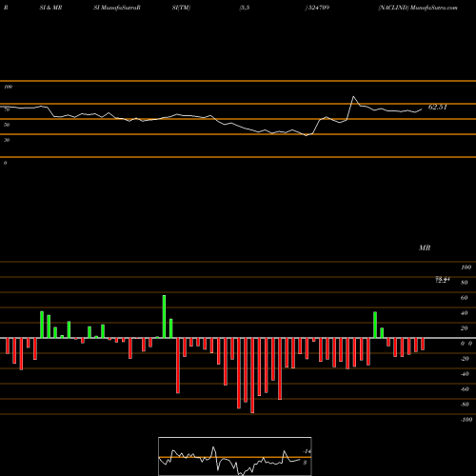Click the -100 label on MR axis

tap(466, 420)
